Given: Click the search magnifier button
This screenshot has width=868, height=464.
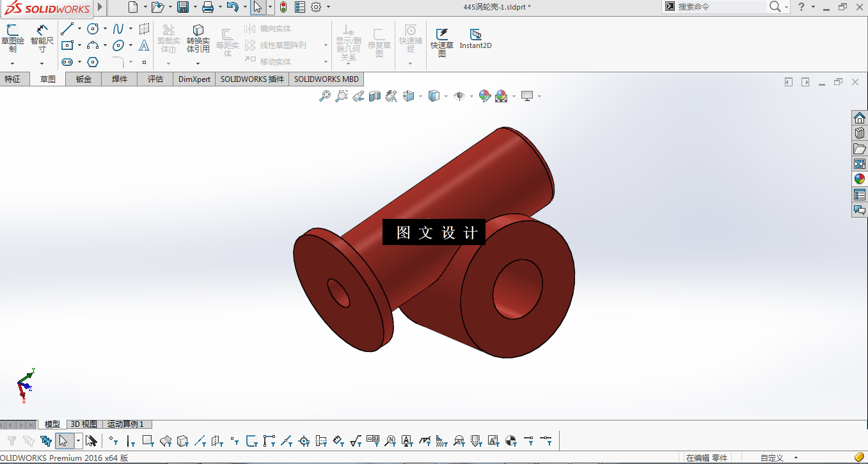Looking at the screenshot, I should click(x=775, y=7).
